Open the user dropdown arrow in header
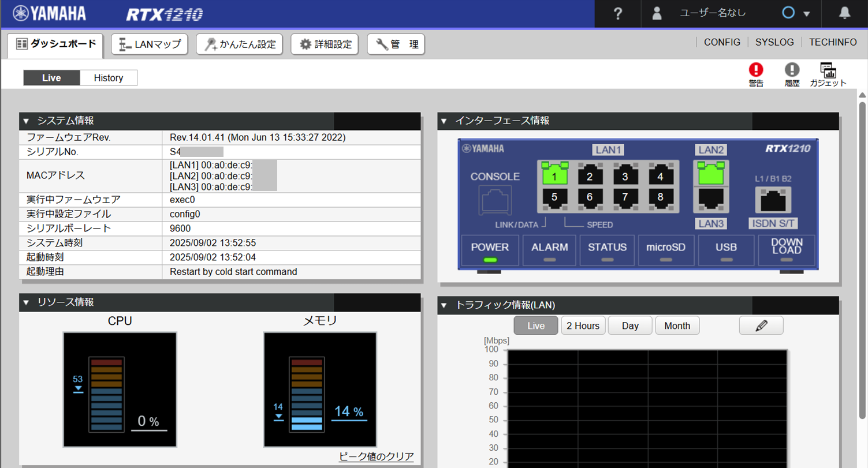 (x=807, y=14)
